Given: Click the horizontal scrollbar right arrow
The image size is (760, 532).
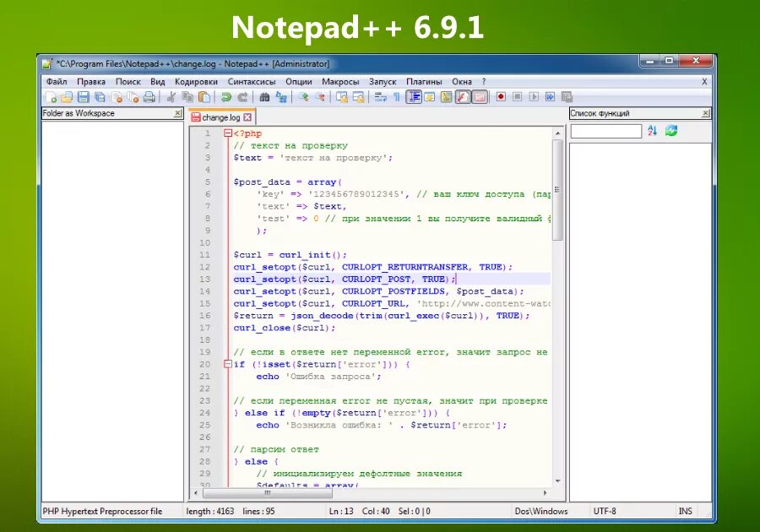Looking at the screenshot, I should [545, 493].
